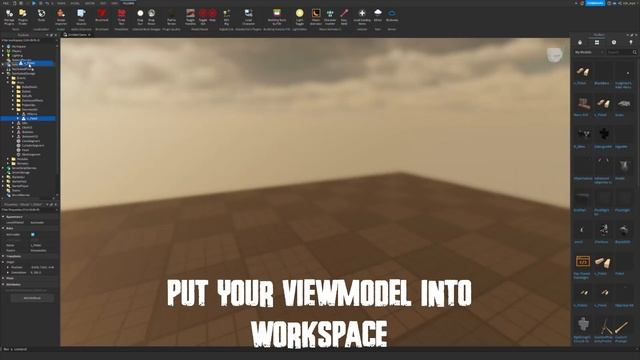Switch to the VIEW ribbon tab
640x360 pixels.
click(115, 3)
